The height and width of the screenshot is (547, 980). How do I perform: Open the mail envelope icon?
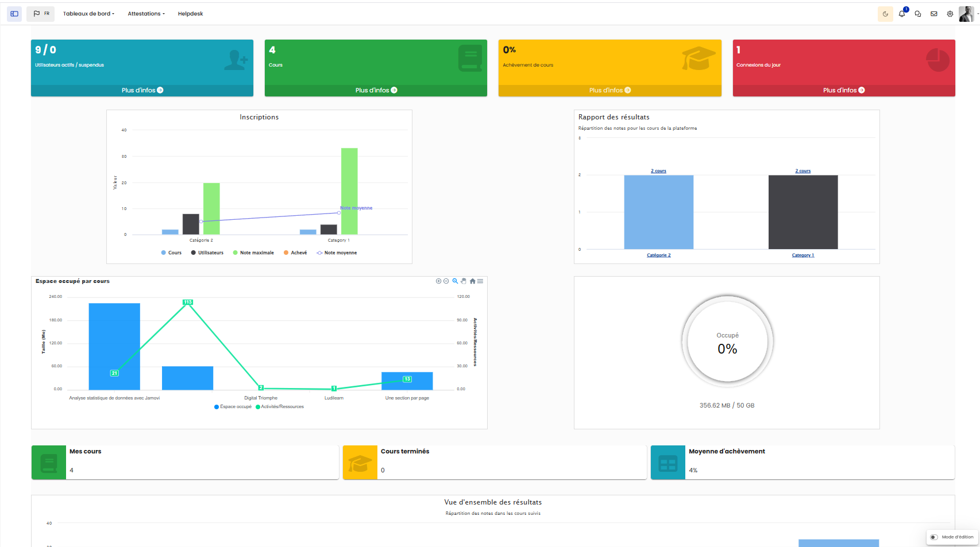pyautogui.click(x=933, y=14)
